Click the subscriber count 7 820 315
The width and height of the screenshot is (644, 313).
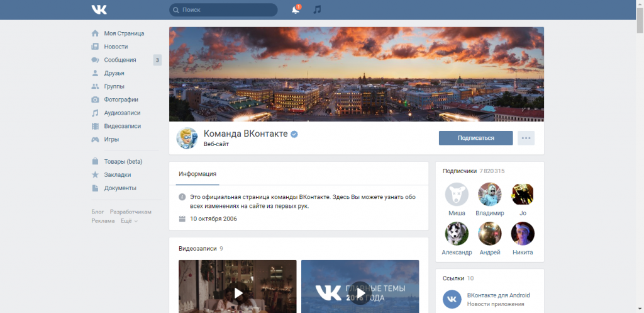point(492,171)
